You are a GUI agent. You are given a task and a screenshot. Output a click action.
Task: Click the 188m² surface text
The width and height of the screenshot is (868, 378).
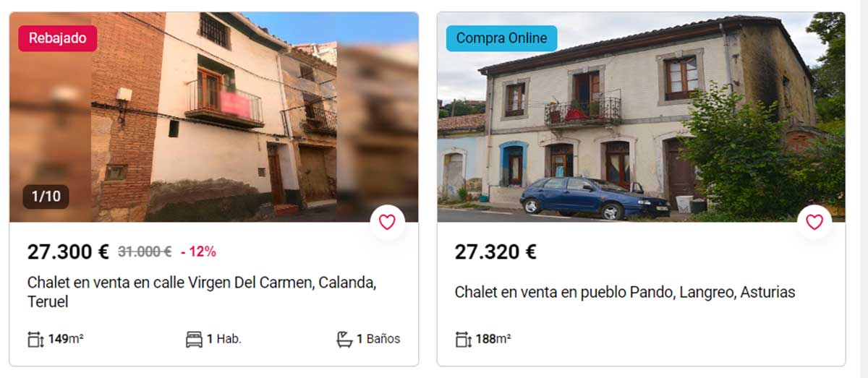tap(493, 339)
